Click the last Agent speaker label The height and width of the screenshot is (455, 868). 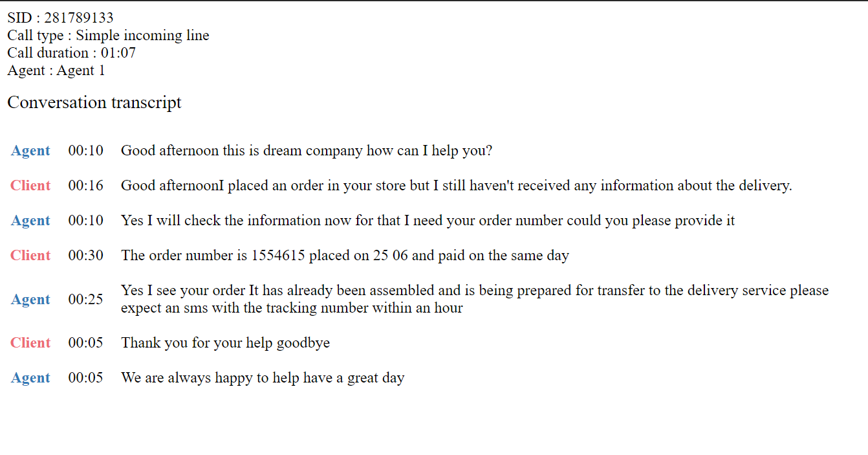(x=30, y=378)
